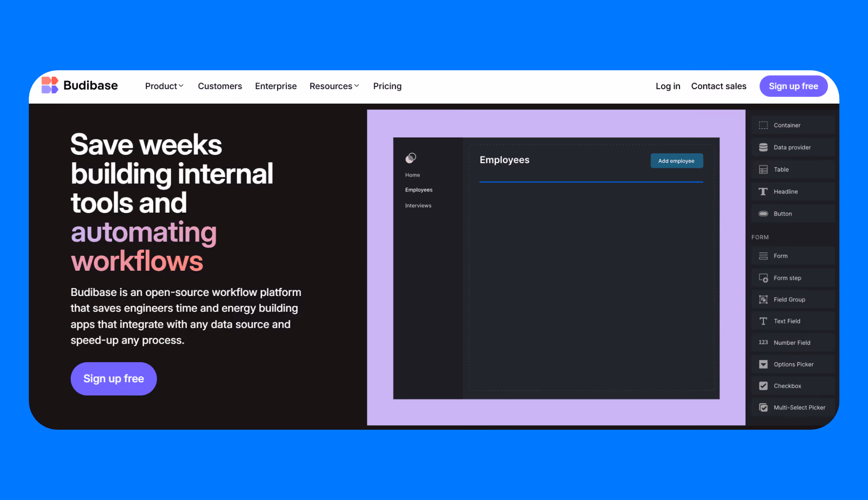Image resolution: width=868 pixels, height=500 pixels.
Task: Click the Number Field label
Action: point(792,343)
